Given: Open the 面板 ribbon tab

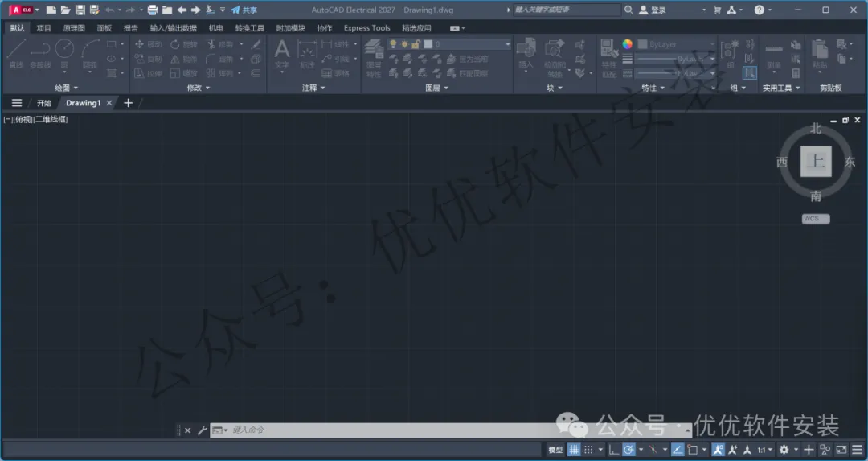Looking at the screenshot, I should 104,27.
